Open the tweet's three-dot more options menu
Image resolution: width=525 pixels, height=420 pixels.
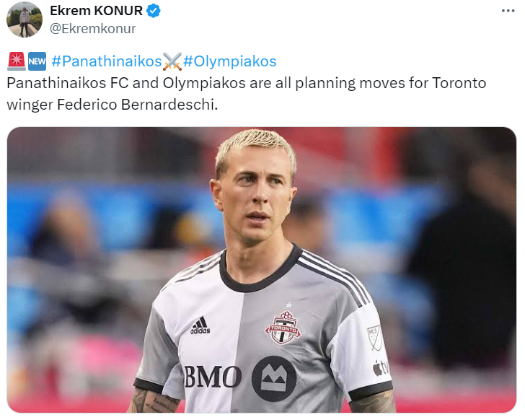(x=508, y=11)
